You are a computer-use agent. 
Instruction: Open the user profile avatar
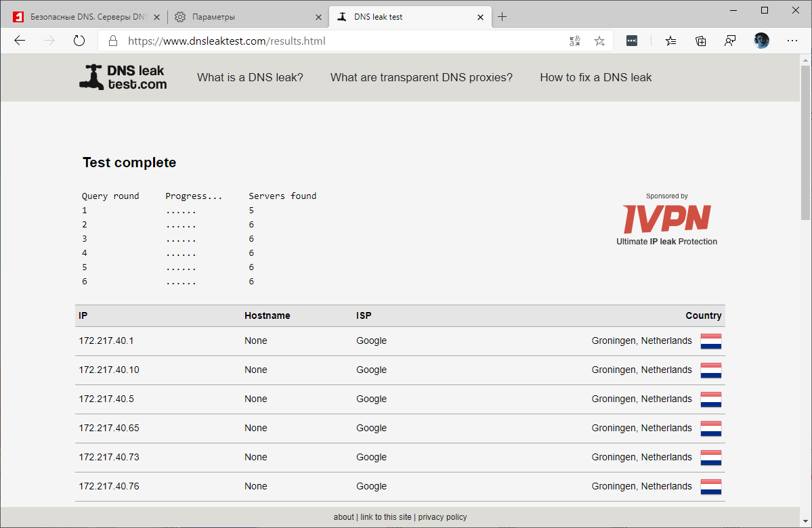click(x=761, y=41)
